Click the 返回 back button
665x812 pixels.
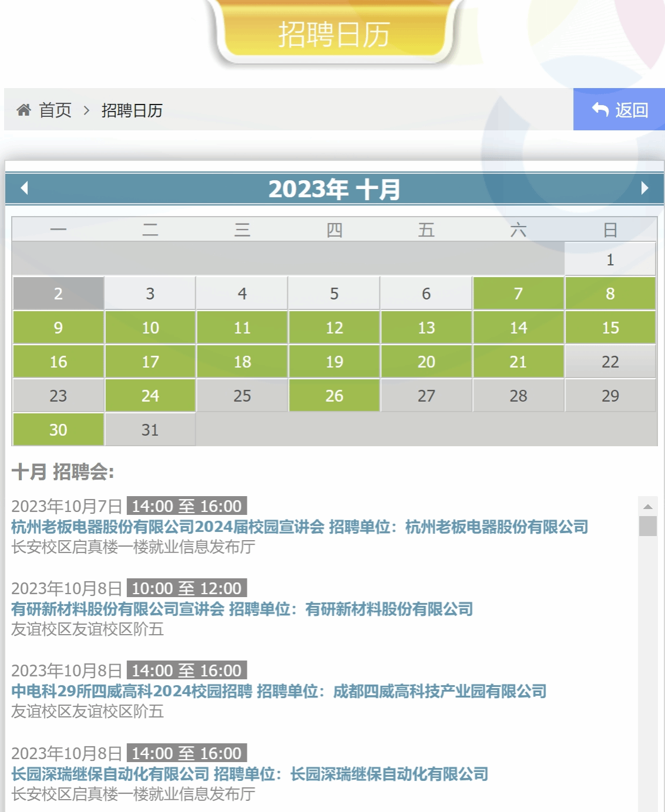tap(619, 110)
